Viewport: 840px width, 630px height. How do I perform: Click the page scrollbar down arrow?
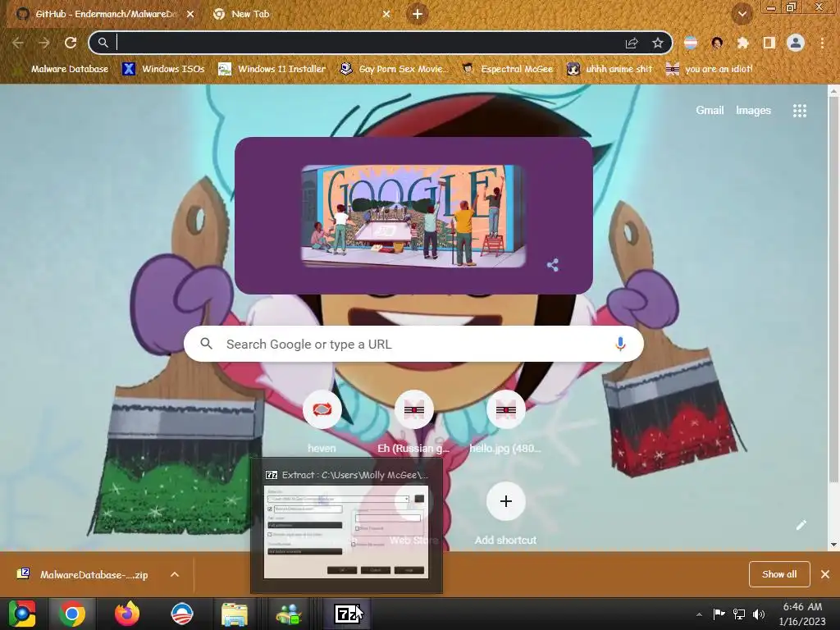click(833, 545)
